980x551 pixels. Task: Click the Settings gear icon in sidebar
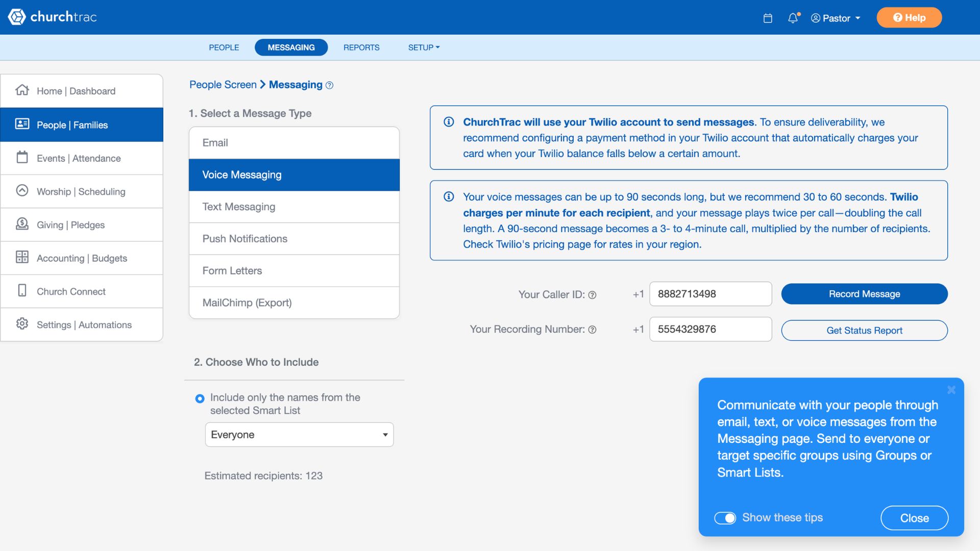point(22,323)
